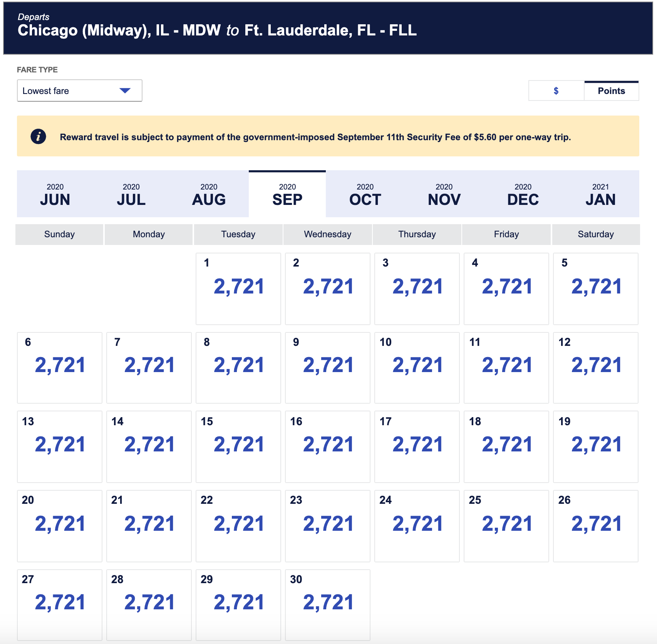
Task: Jump to the JAN 2021 tab
Action: point(600,194)
